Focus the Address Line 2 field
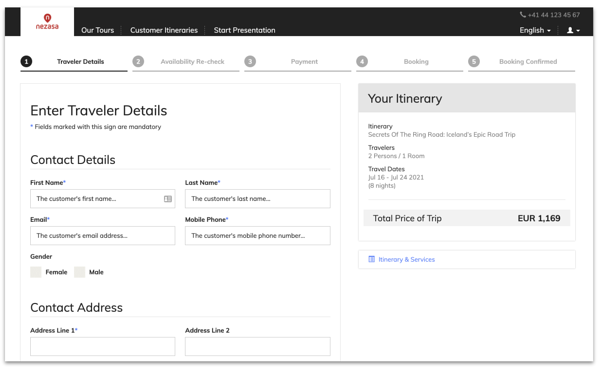Screen dimensions: 599x370 258,346
